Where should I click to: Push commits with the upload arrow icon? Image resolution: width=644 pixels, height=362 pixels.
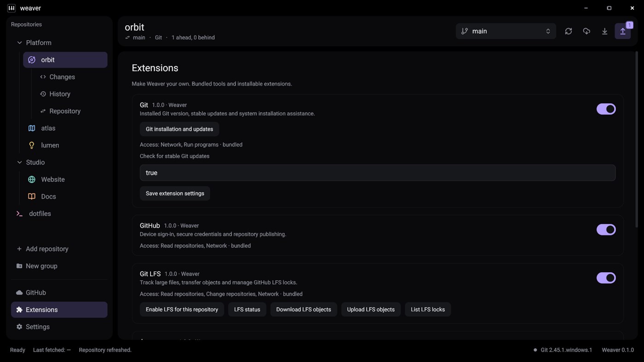(x=623, y=31)
